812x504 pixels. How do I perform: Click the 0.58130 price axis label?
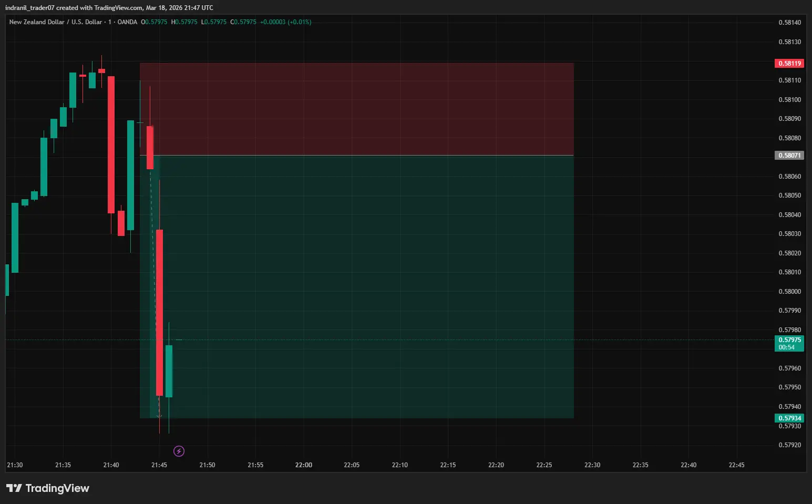[x=789, y=42]
